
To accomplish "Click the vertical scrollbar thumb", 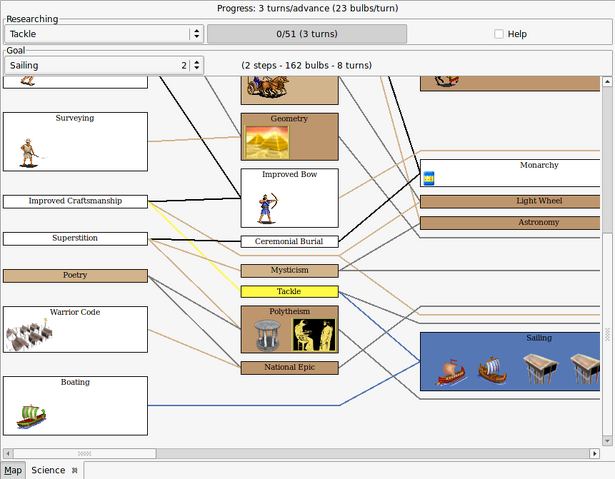I will pos(607,334).
